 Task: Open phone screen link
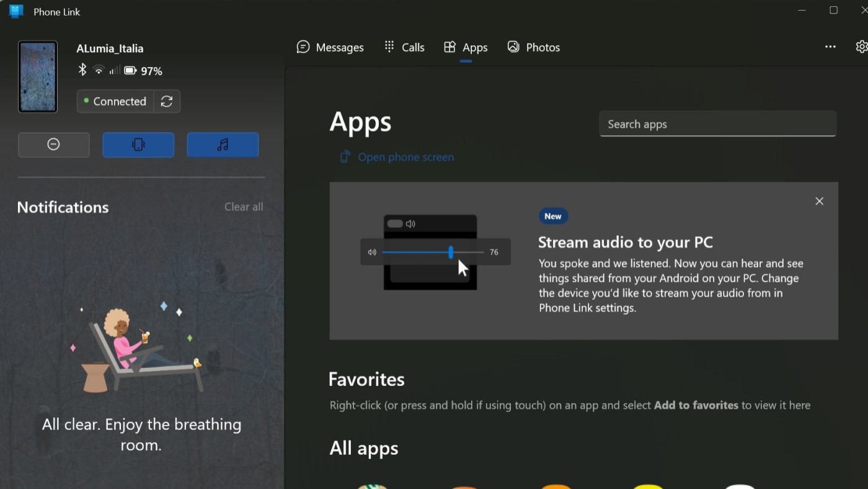pyautogui.click(x=397, y=157)
